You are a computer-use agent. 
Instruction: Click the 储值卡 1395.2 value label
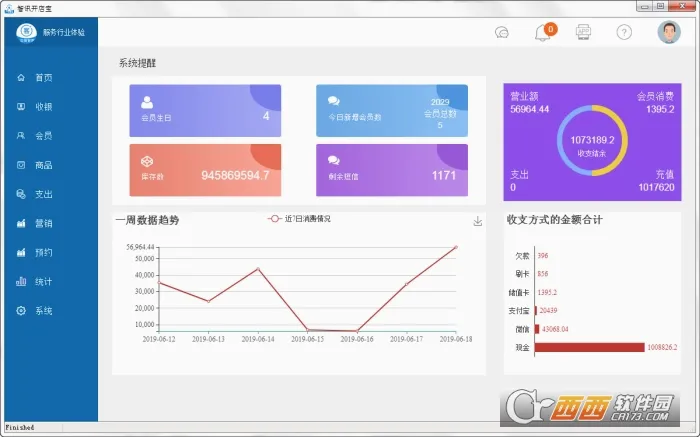click(x=547, y=292)
